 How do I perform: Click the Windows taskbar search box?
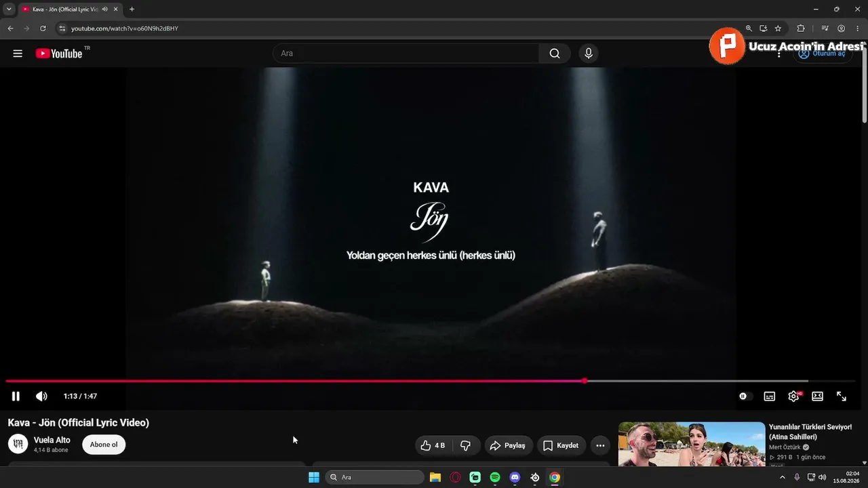click(374, 477)
